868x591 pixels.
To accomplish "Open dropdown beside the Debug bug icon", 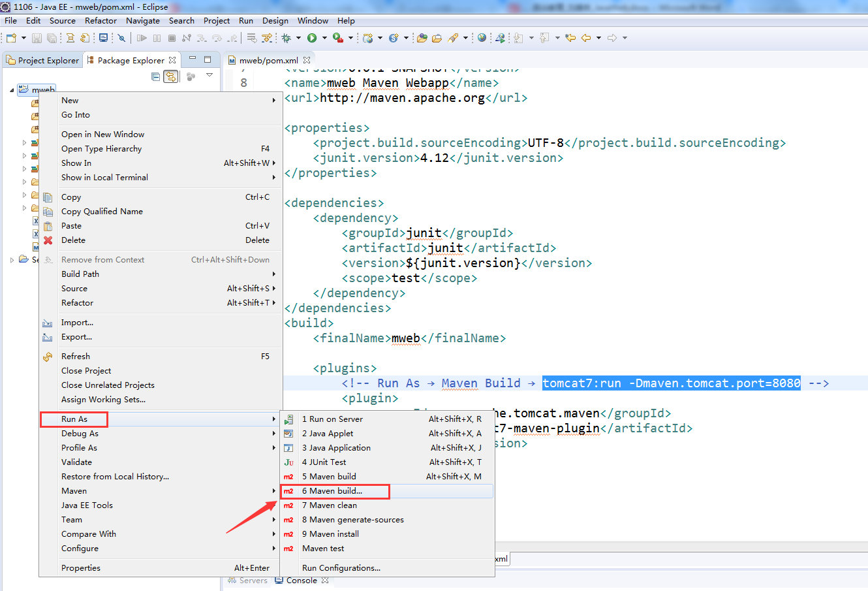I will pos(298,38).
